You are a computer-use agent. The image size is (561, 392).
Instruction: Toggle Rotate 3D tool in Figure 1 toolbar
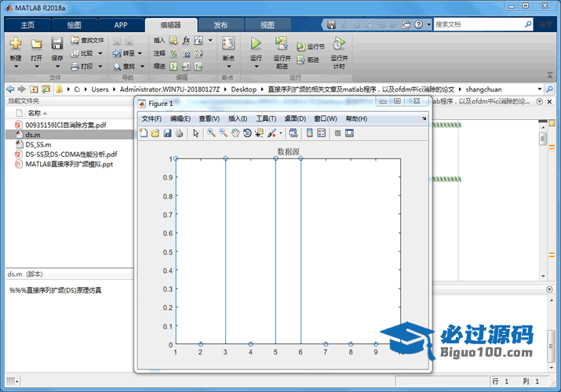coord(247,133)
